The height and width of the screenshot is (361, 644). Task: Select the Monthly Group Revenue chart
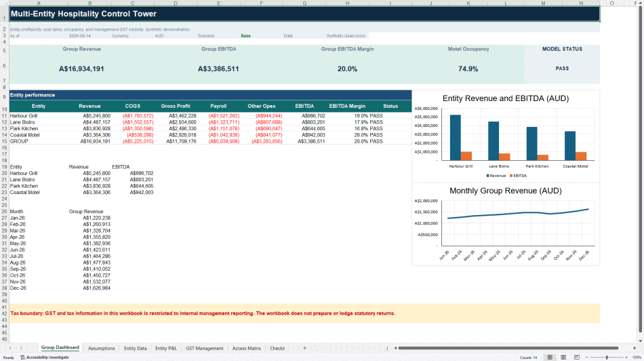click(x=506, y=224)
